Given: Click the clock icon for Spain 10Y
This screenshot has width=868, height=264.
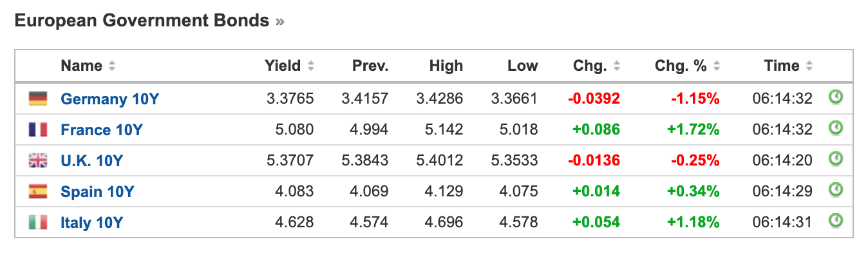Looking at the screenshot, I should (835, 191).
